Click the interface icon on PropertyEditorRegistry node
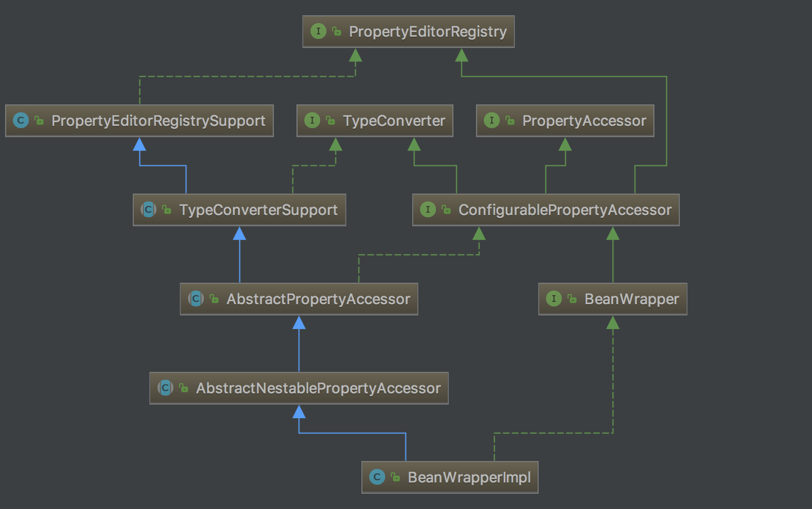Viewport: 812px width, 509px height. (x=318, y=31)
